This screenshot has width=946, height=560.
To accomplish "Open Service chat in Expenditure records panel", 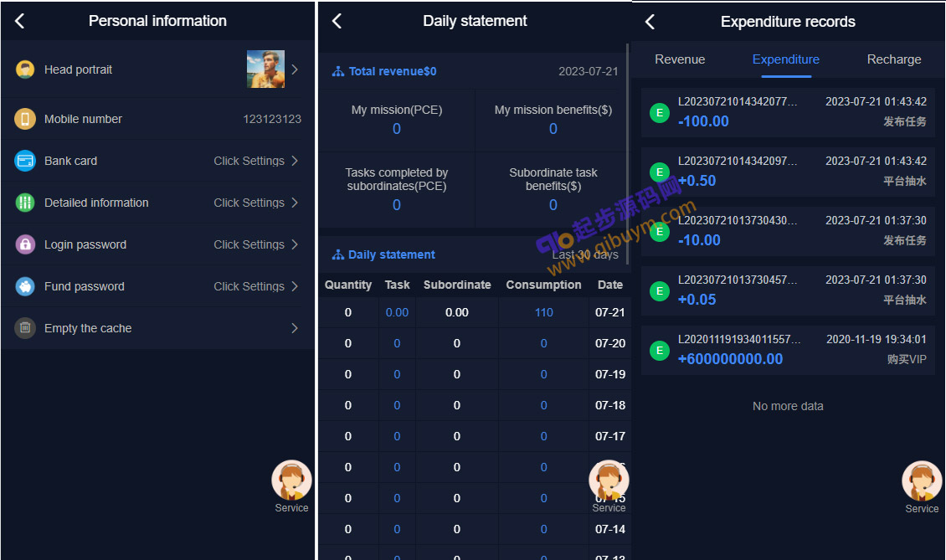I will point(922,486).
